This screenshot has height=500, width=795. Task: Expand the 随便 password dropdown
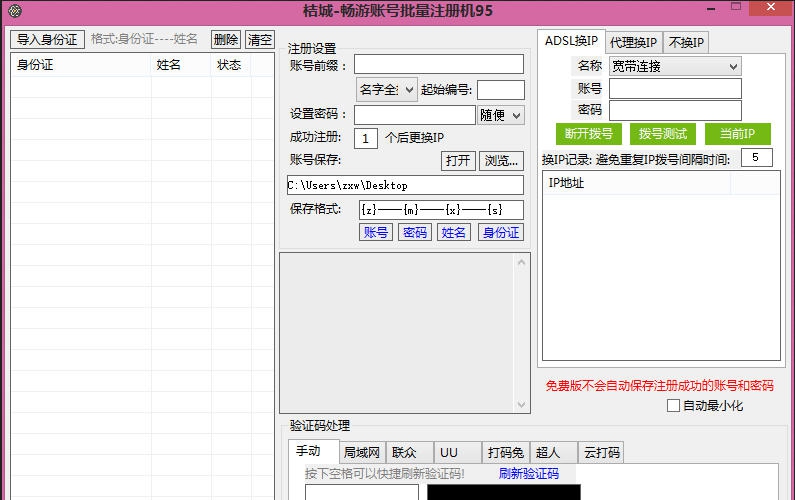click(501, 115)
